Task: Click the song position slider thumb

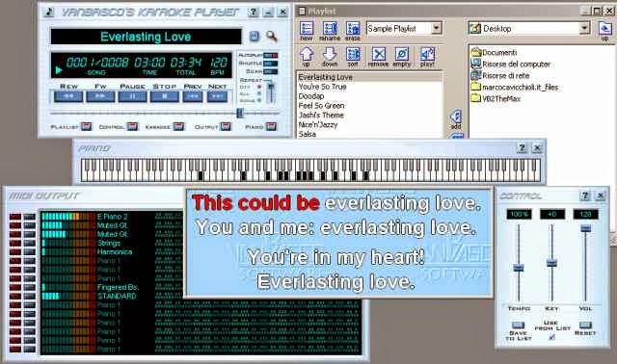Action: [240, 114]
